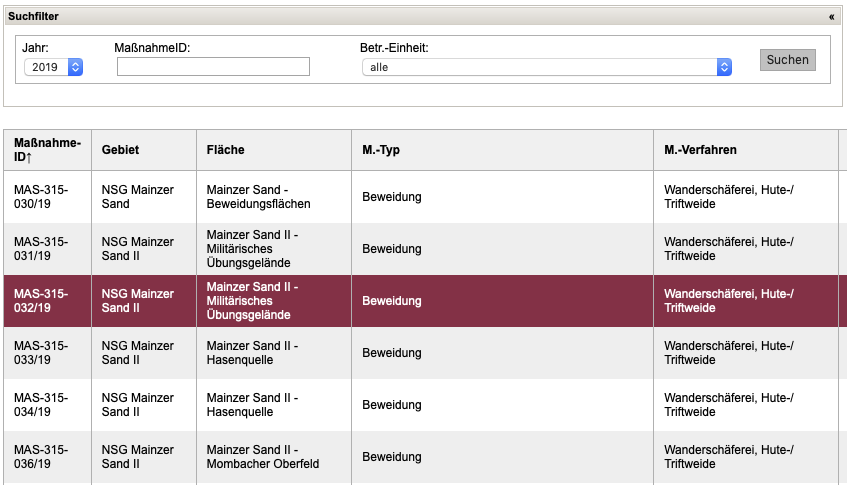Sort by Gebiet column header

(x=120, y=150)
